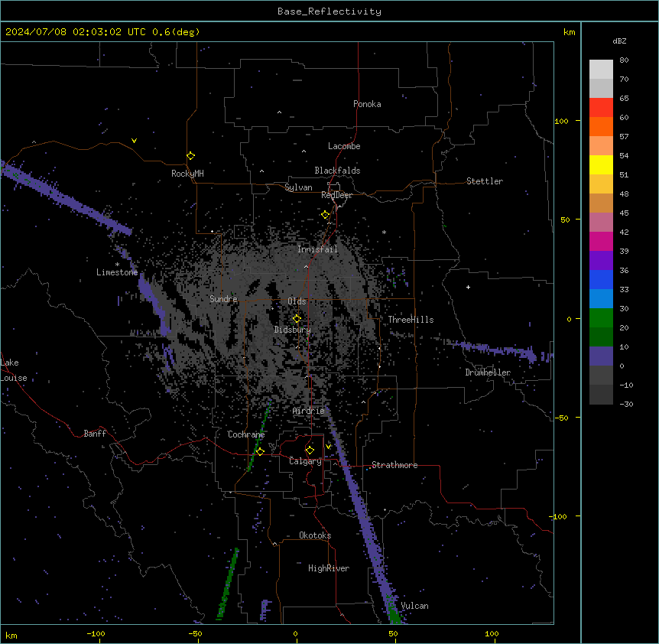Click the white plus marker near Stettler region

click(468, 287)
